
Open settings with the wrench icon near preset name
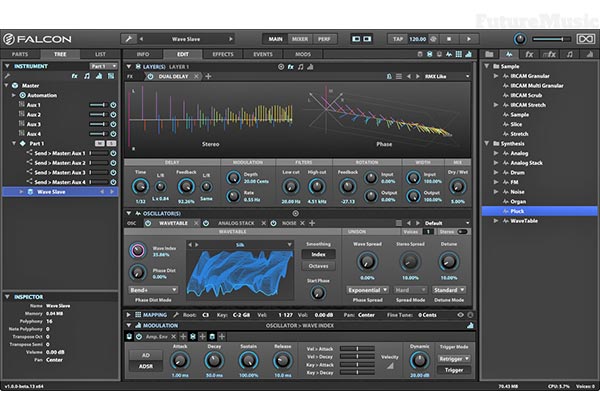(129, 39)
